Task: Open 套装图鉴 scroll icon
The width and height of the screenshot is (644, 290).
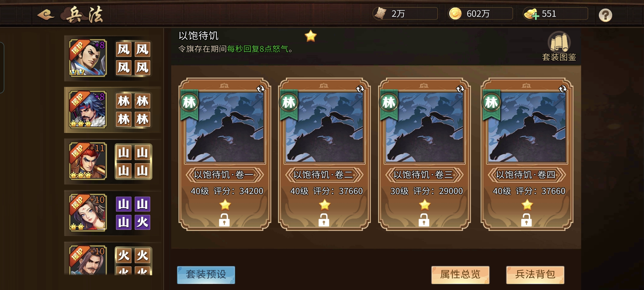Action: (559, 42)
